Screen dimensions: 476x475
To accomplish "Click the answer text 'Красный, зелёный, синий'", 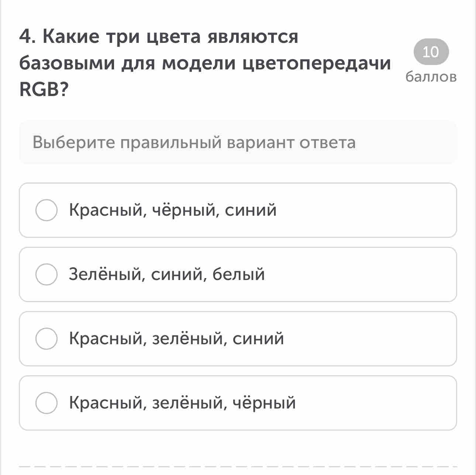I will pyautogui.click(x=176, y=339).
